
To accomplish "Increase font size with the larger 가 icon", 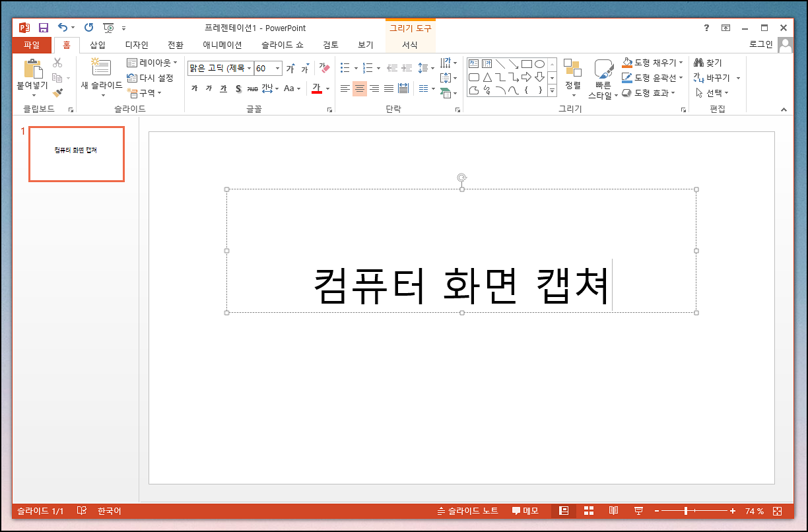I will [x=290, y=69].
